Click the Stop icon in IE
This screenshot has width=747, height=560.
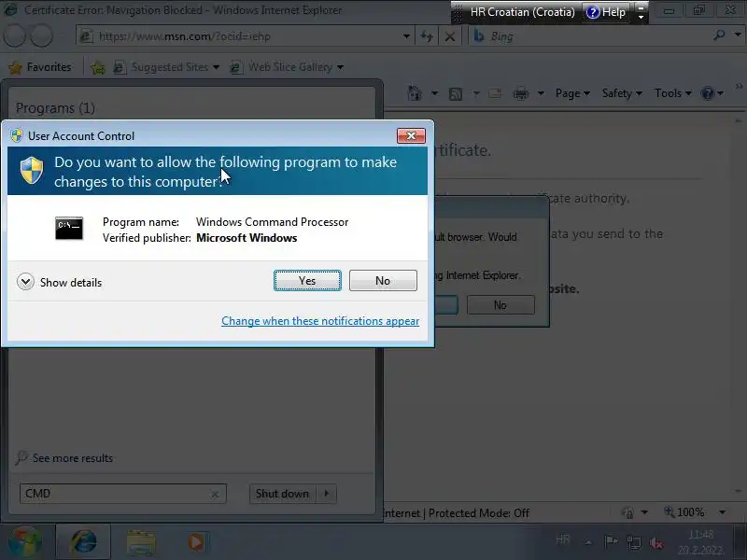[450, 36]
